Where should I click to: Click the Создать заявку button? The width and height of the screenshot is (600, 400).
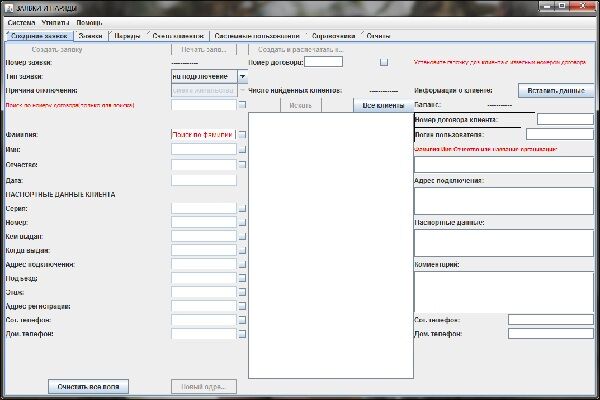point(57,49)
